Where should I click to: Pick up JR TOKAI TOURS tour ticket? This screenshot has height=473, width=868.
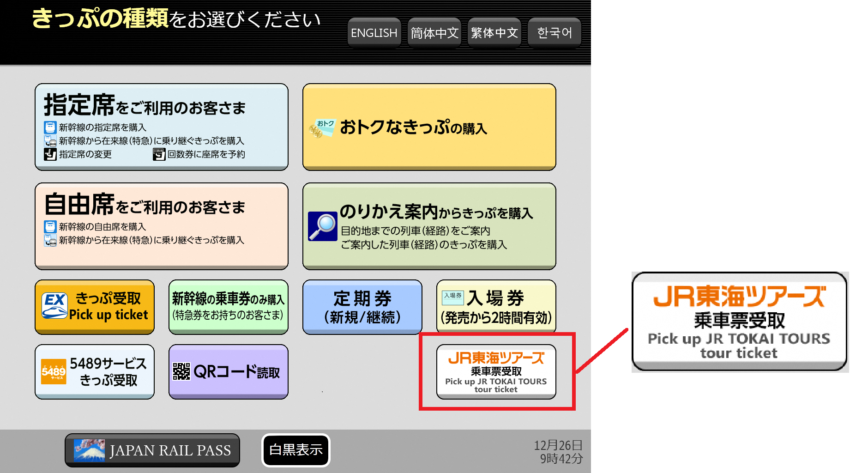pos(496,371)
